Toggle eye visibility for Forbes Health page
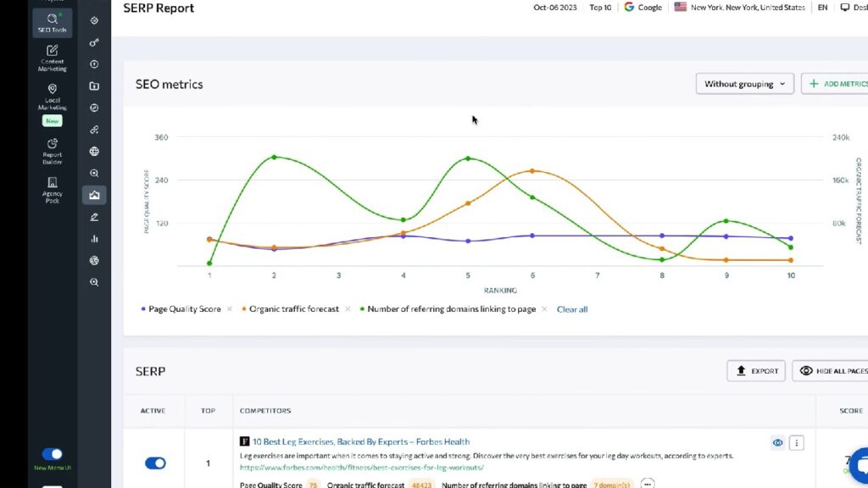Screen dimensions: 868x488 click(778, 442)
